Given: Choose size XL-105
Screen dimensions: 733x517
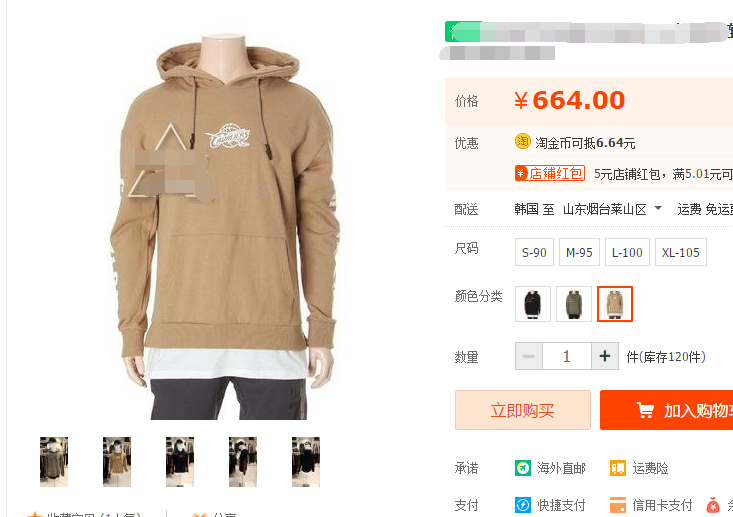Looking at the screenshot, I should [x=681, y=252].
